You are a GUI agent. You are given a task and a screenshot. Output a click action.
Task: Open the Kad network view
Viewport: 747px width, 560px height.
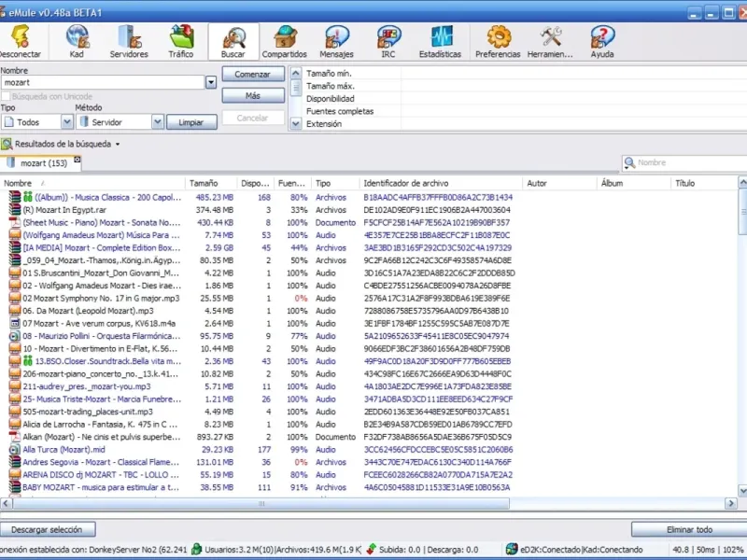[x=77, y=42]
